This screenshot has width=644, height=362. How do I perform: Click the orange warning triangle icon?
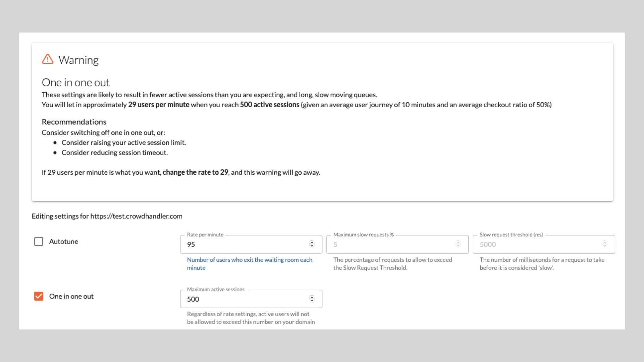(48, 59)
